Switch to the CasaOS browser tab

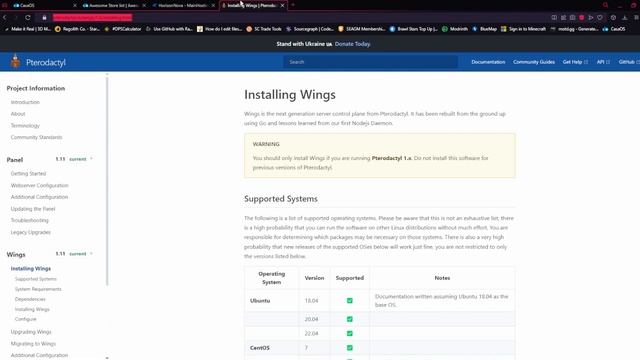pos(45,5)
